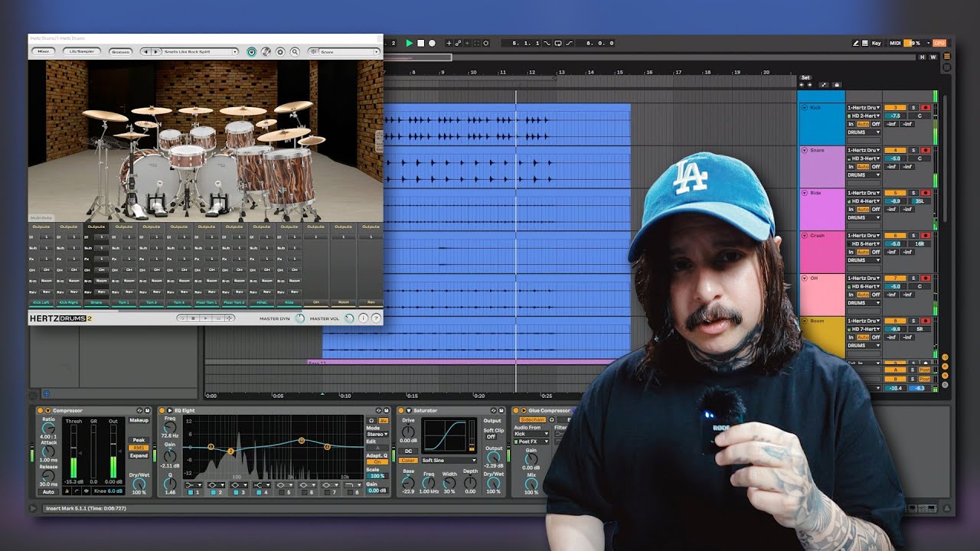Click the CPU load indicator

[939, 44]
